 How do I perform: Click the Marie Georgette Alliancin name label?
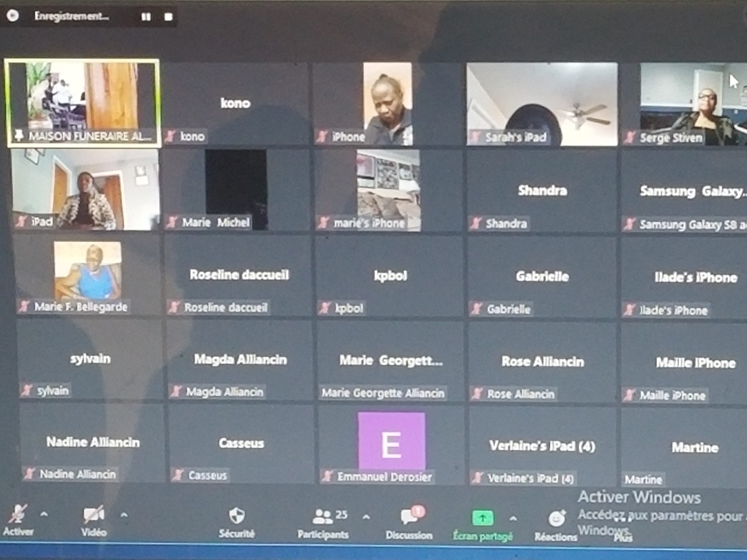[383, 393]
